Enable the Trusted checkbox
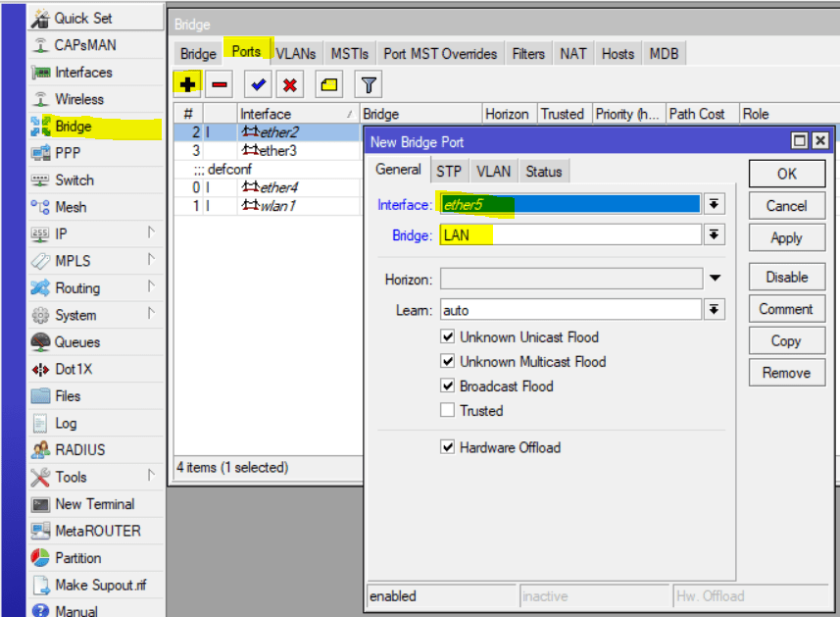The image size is (840, 617). (x=448, y=411)
